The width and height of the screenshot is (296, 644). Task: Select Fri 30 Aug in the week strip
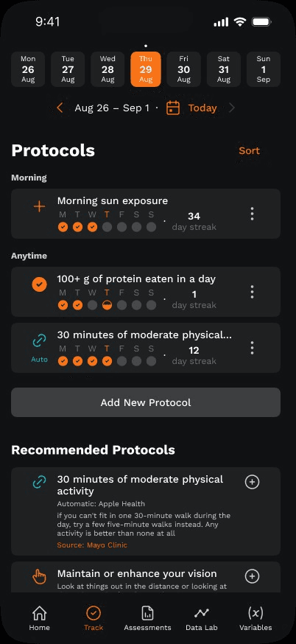pos(183,69)
